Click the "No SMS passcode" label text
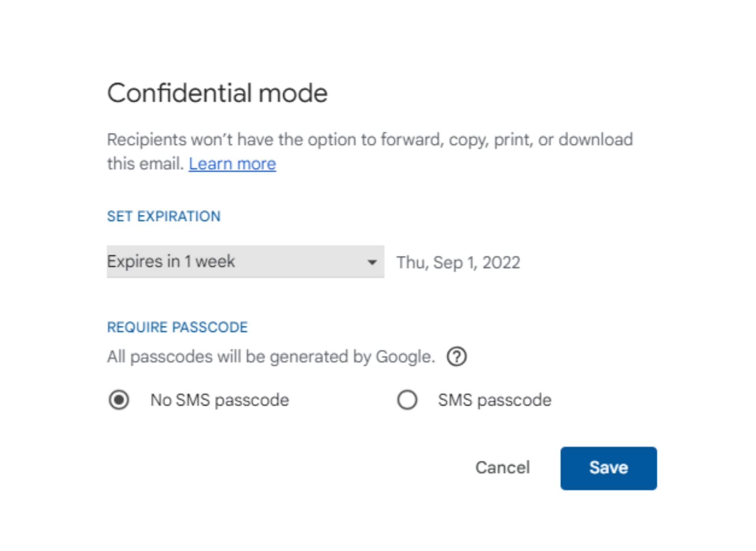This screenshot has height=551, width=756. tap(219, 400)
